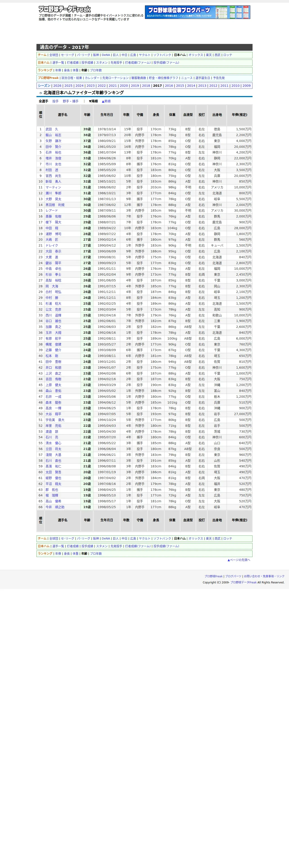The image size is (289, 868).
Task: Open player 今井 順之助 profile
Action: pyautogui.click(x=55, y=507)
